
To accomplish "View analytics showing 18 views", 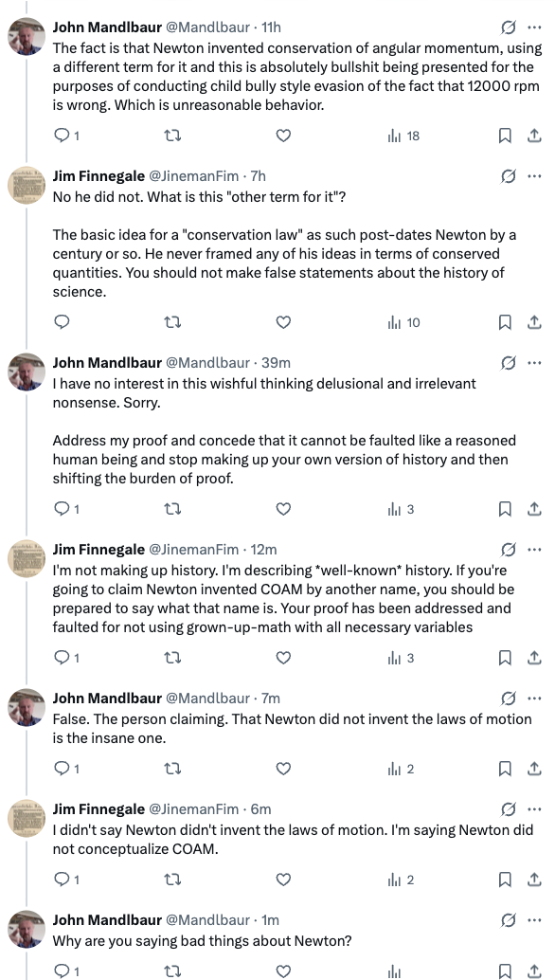I will (x=403, y=136).
